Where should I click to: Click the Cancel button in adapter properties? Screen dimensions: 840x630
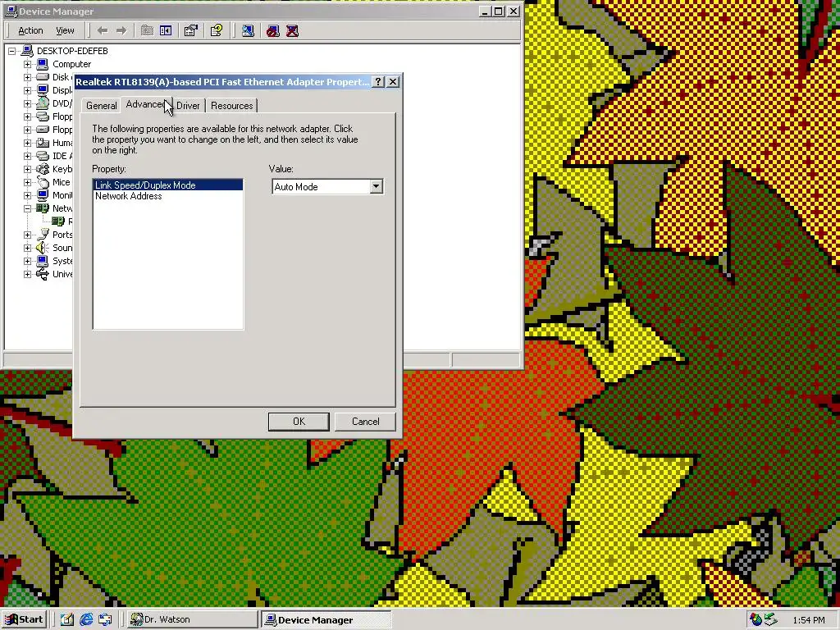365,422
